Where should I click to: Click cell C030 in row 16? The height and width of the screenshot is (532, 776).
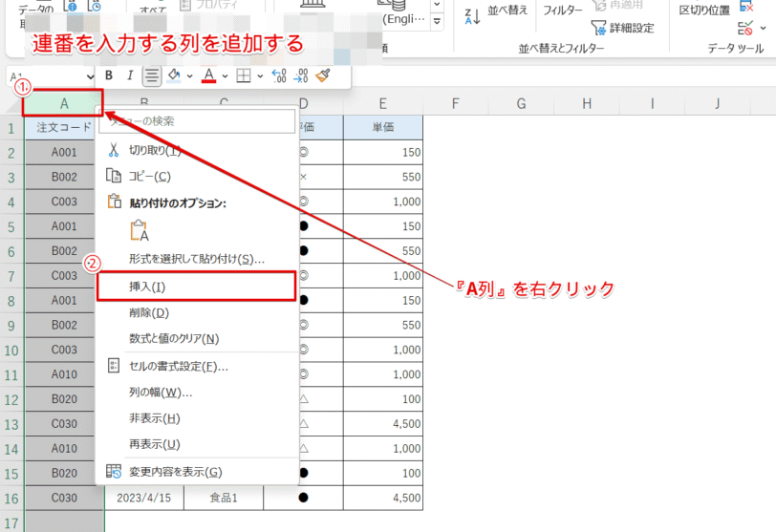64,498
